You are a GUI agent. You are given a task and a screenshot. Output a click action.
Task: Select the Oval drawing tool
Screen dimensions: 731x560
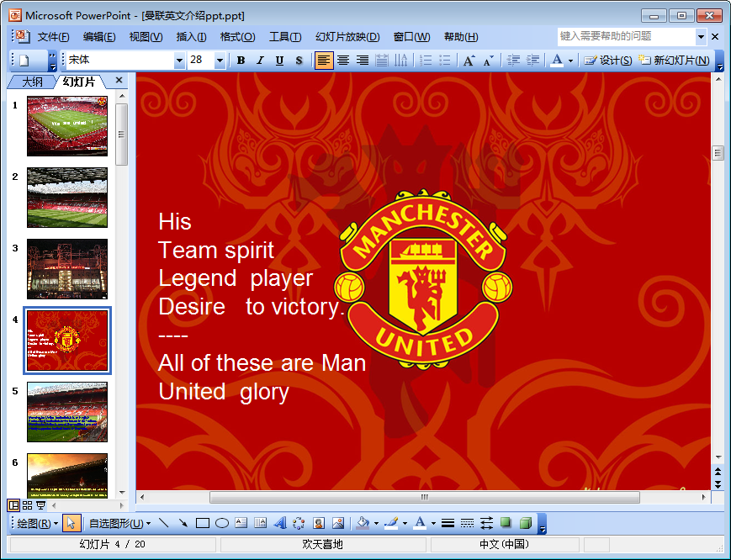[222, 523]
